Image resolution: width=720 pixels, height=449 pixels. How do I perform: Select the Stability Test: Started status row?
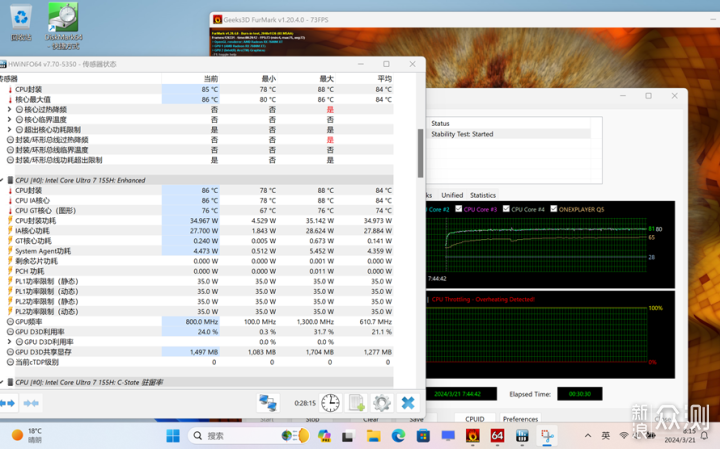coord(509,134)
